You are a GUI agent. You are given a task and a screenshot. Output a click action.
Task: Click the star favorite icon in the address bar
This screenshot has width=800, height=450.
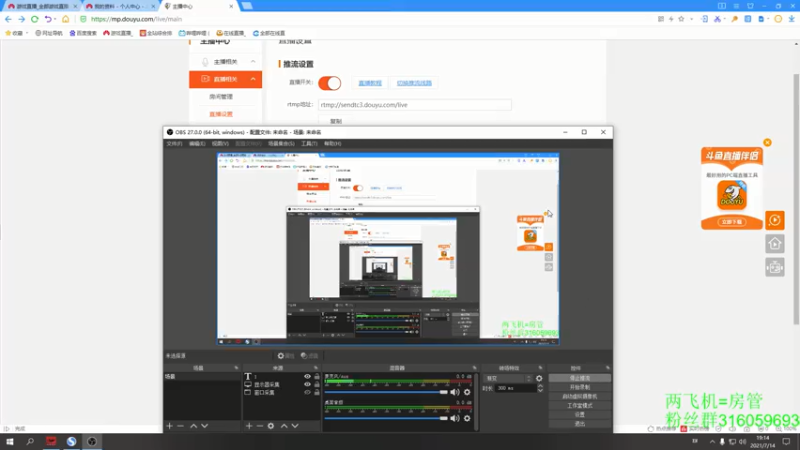(681, 19)
